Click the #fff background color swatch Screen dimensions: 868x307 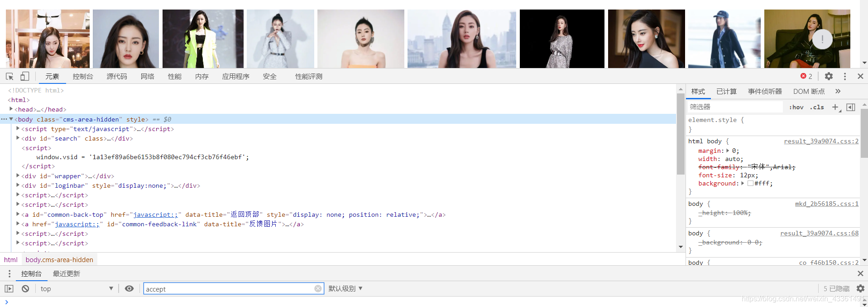coord(750,183)
